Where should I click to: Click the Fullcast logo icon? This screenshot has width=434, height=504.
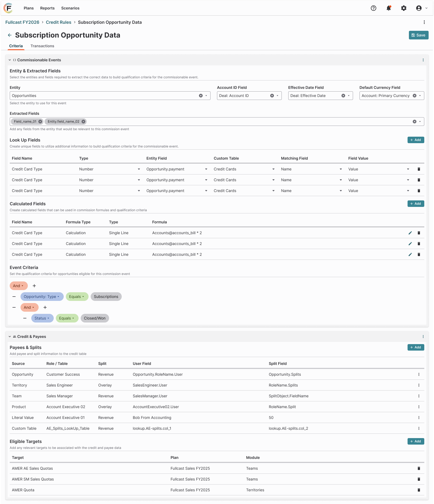tap(8, 8)
